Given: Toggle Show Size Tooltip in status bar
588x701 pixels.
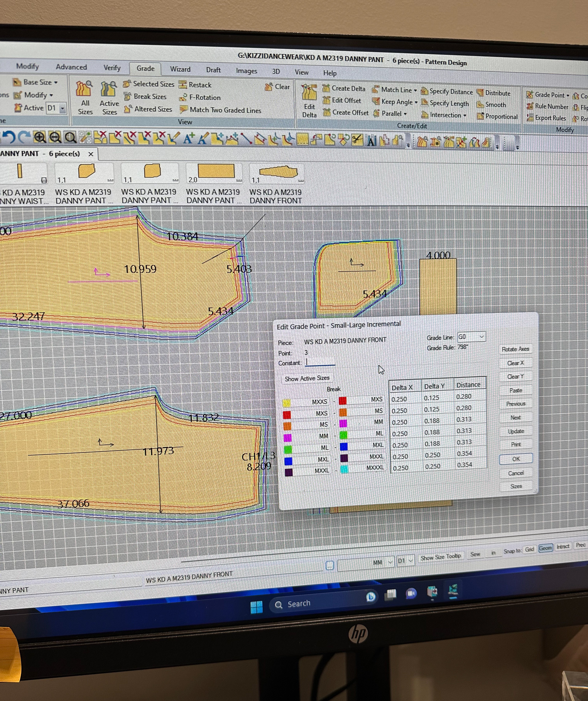Looking at the screenshot, I should [x=440, y=557].
